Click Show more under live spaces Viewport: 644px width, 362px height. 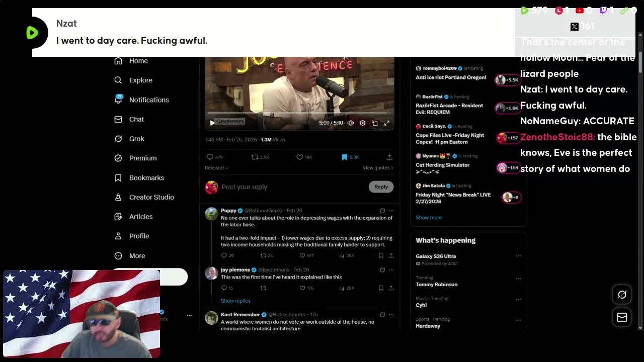[429, 217]
